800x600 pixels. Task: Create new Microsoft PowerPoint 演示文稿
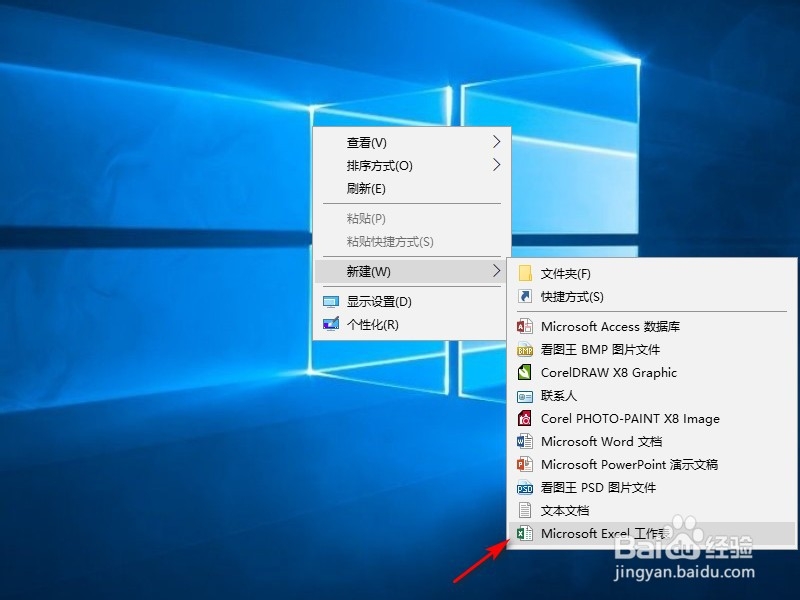pos(652,464)
